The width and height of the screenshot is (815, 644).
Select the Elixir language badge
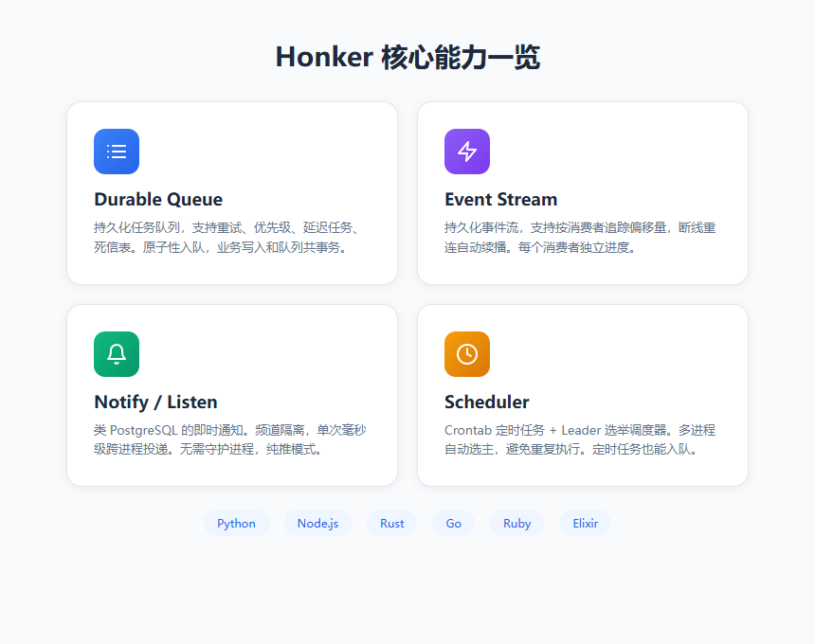pos(585,523)
